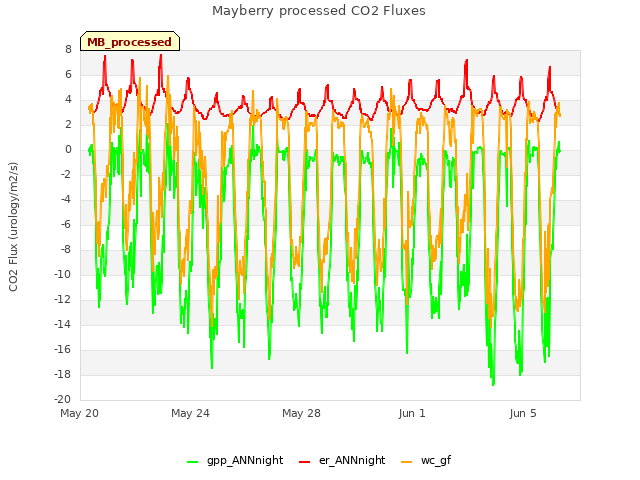This screenshot has width=640, height=480.
Task: Click the y-axis title CO2 Flux
Action: tap(13, 227)
